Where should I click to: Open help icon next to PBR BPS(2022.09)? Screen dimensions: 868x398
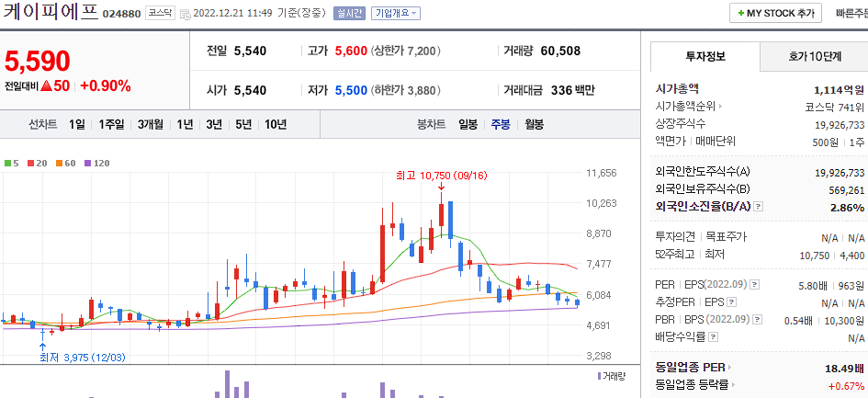coord(758,320)
